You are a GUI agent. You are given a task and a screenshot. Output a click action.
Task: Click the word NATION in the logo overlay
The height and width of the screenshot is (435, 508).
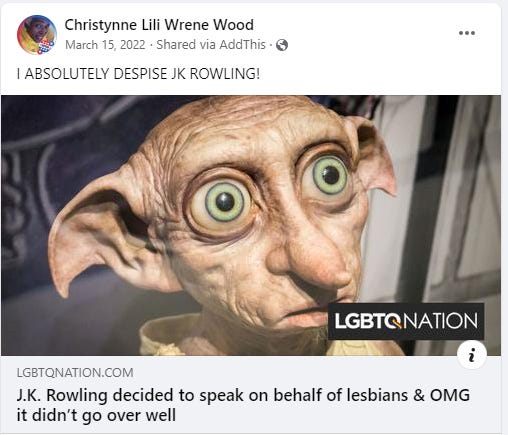pyautogui.click(x=441, y=321)
